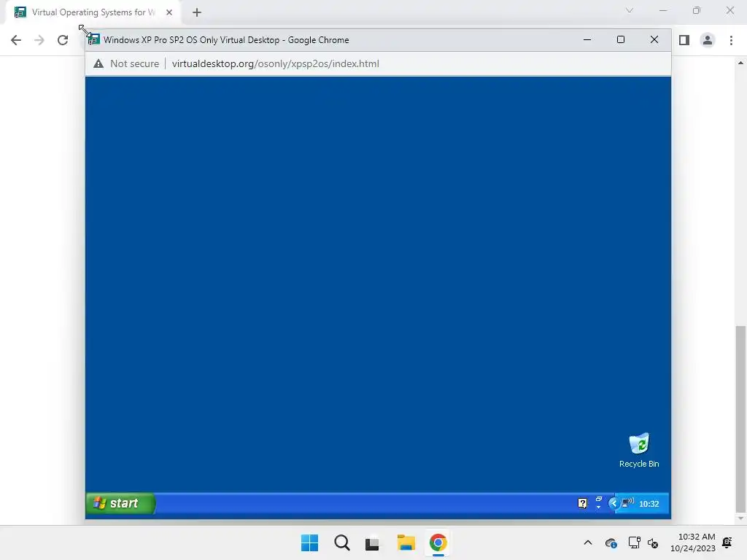Click the scrollbar up arrow
The height and width of the screenshot is (560, 747).
click(x=740, y=63)
